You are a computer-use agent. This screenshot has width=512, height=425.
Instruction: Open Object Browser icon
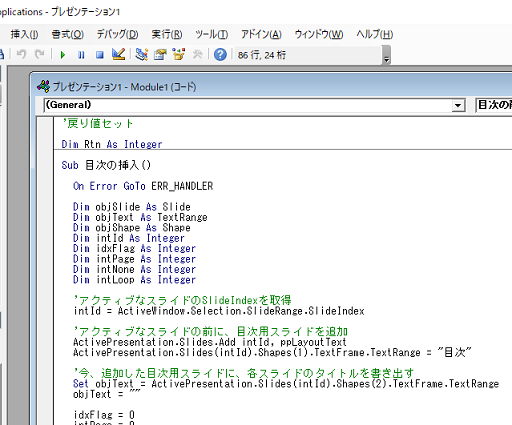179,54
